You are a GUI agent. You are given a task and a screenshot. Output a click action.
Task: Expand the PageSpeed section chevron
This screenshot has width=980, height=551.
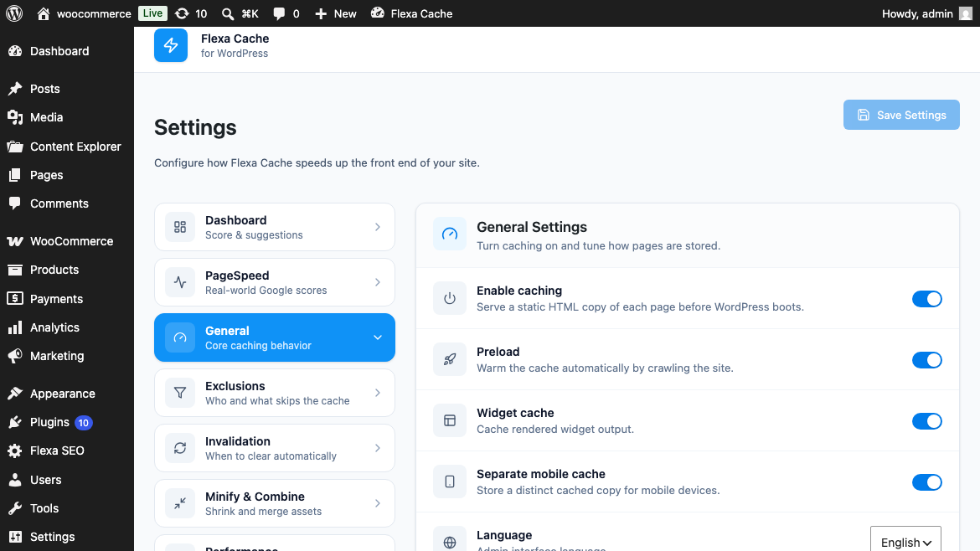click(x=378, y=282)
